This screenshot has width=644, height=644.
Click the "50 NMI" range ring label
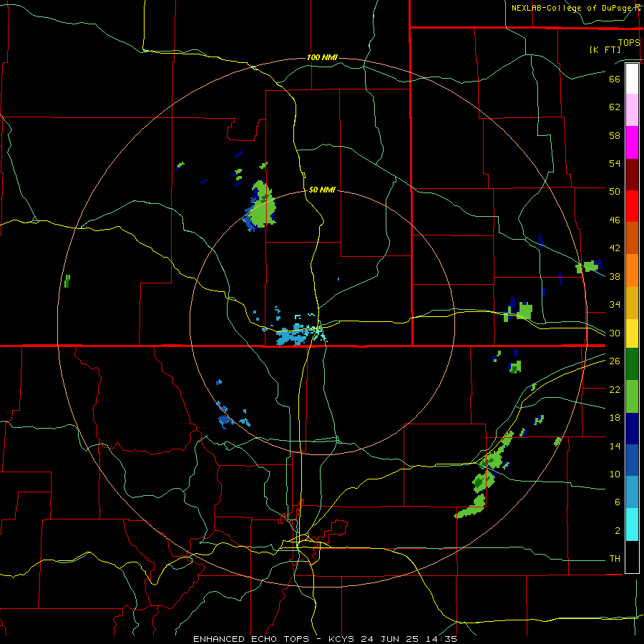pyautogui.click(x=322, y=190)
